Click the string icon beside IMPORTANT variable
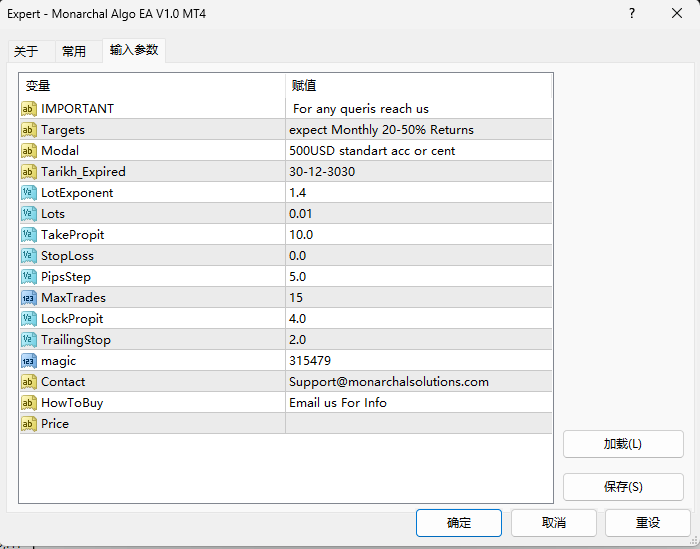Screen dimensions: 700x549 click(x=29, y=108)
